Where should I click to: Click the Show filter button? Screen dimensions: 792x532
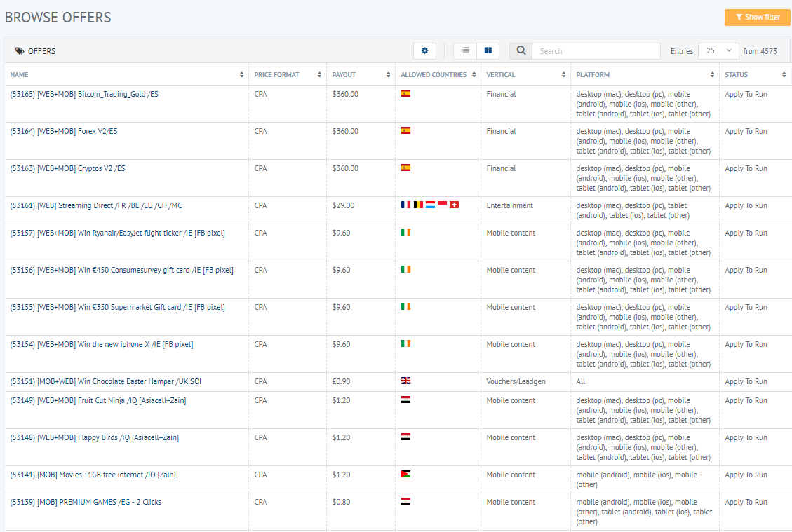[x=757, y=18]
